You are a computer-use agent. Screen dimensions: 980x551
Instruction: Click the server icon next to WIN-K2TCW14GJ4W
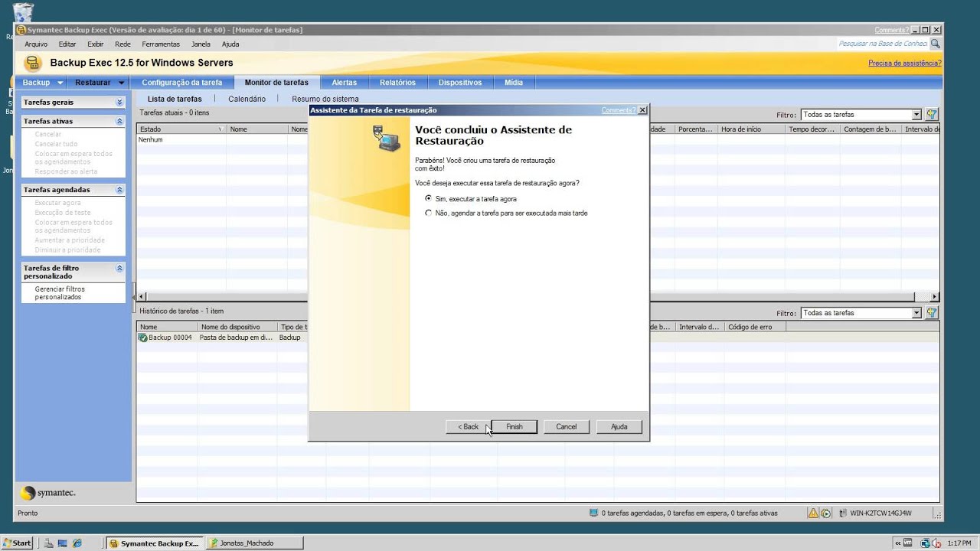[x=843, y=513]
